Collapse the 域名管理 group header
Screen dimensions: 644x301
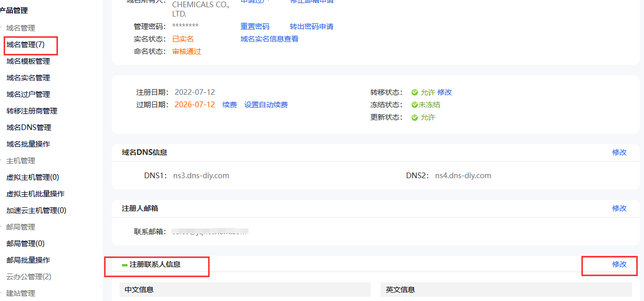pyautogui.click(x=21, y=28)
